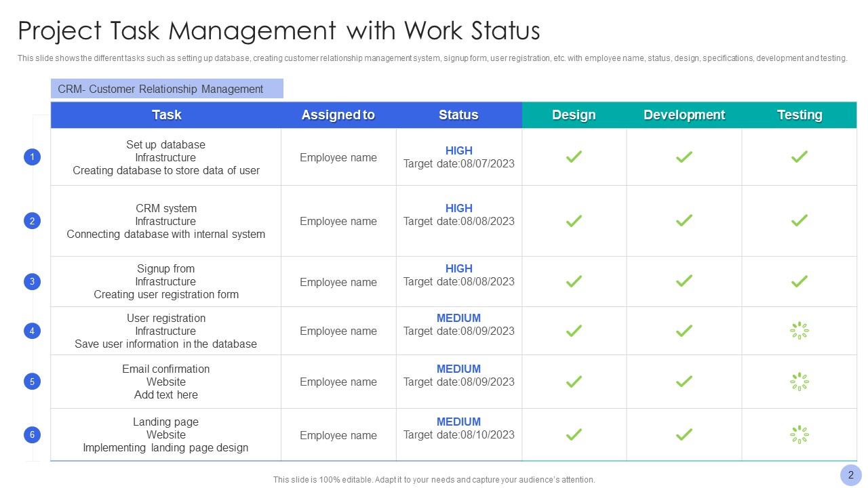Image resolution: width=868 pixels, height=488 pixels.
Task: Click the page number 2 indicator
Action: [x=850, y=474]
